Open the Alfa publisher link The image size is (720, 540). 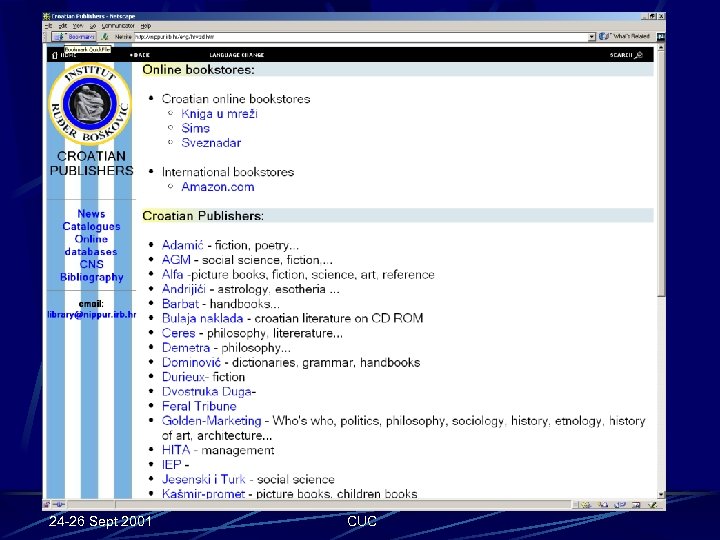point(172,275)
